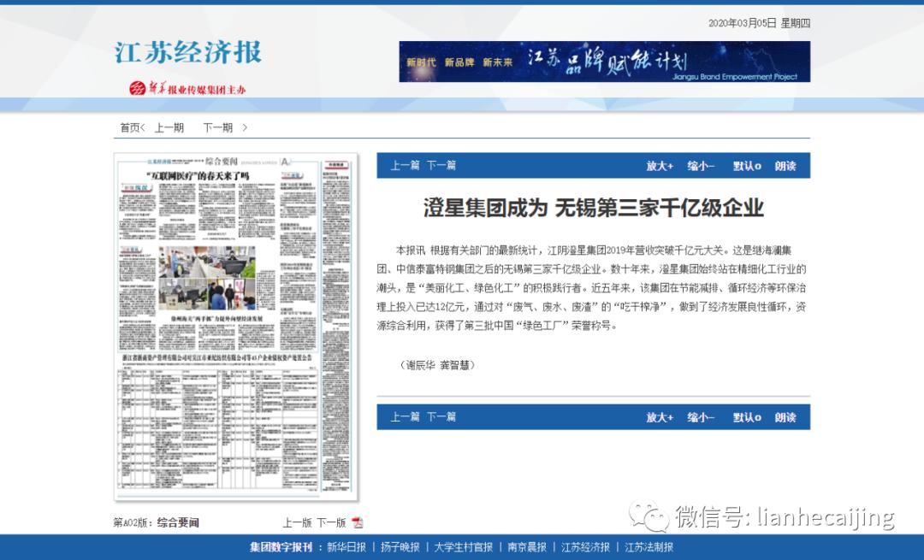This screenshot has height=560, width=924.
Task: Click the 江苏经济报 masthead logo
Action: [x=185, y=54]
